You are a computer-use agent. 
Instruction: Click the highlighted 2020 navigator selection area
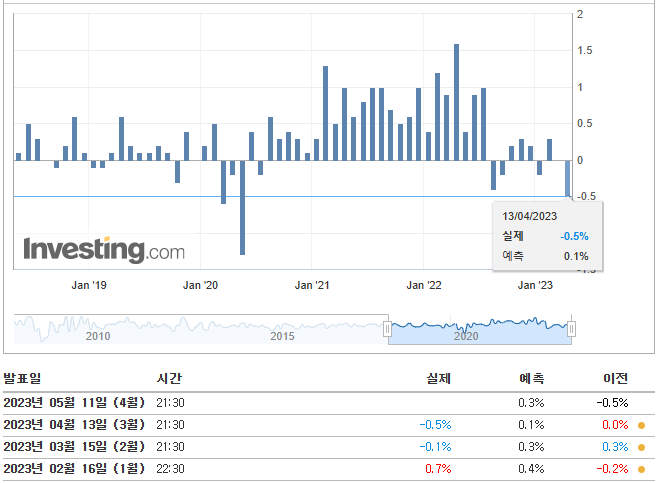click(480, 330)
